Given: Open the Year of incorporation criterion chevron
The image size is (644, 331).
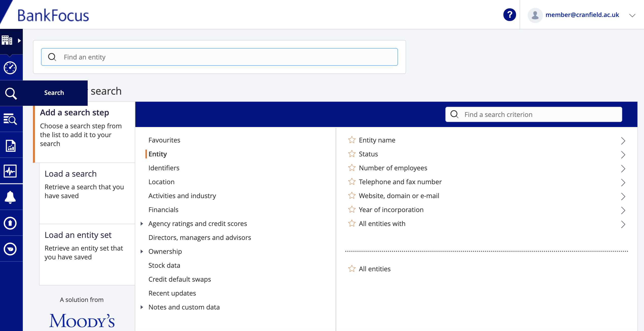Looking at the screenshot, I should 623,210.
